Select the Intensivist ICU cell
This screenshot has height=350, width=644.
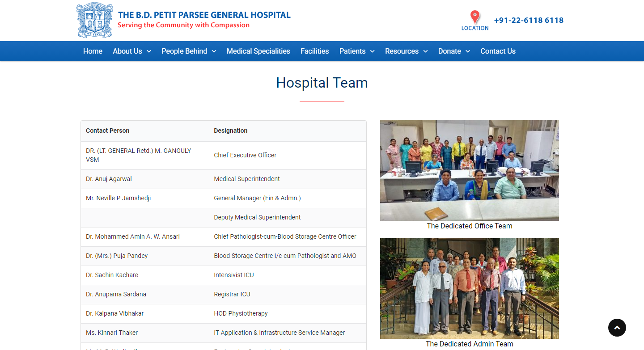[x=288, y=275]
